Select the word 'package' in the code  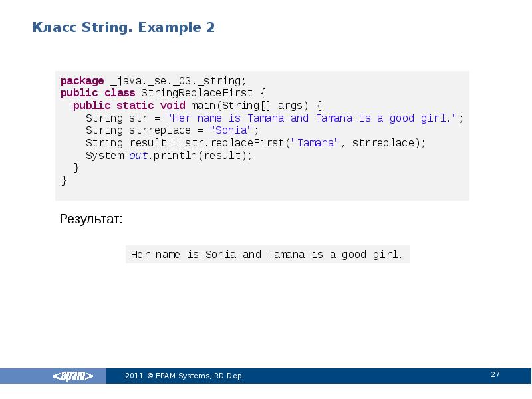pos(81,80)
